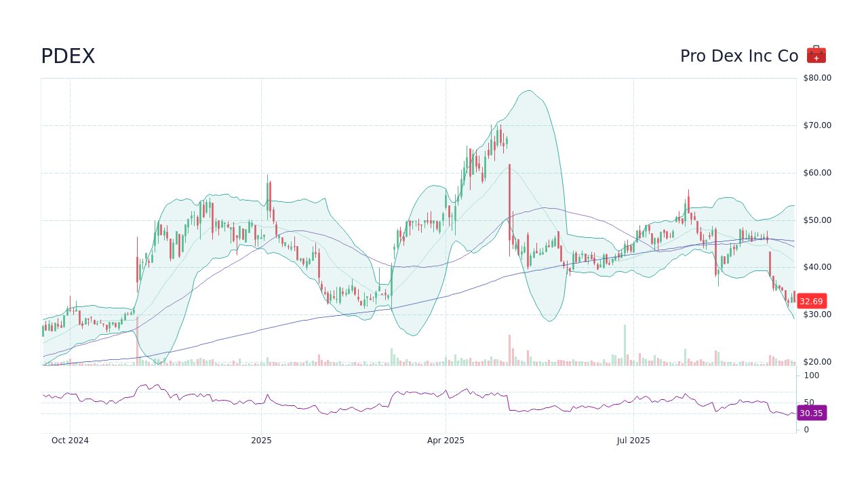Open the Oct 2024 axis label

tap(70, 440)
